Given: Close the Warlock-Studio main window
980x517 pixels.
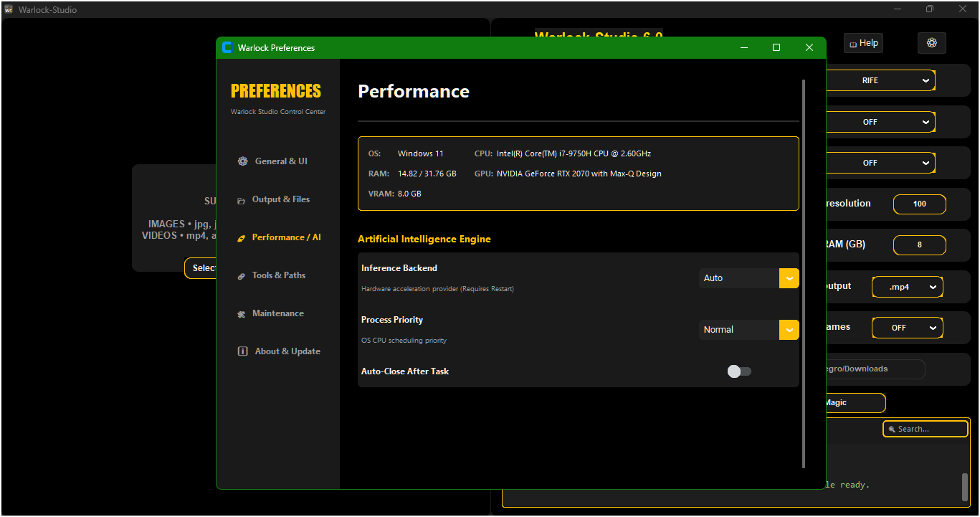Looking at the screenshot, I should (x=963, y=9).
